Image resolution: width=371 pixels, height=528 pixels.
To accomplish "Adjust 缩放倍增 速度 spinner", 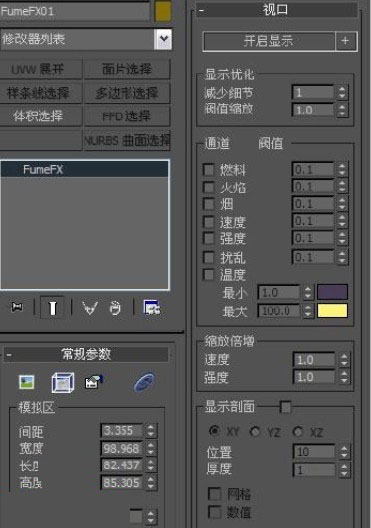I will [344, 360].
